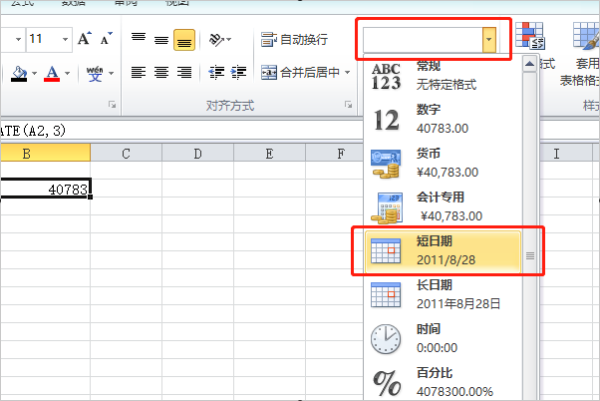Select 短日期 short date format
This screenshot has width=600, height=401.
tap(443, 251)
